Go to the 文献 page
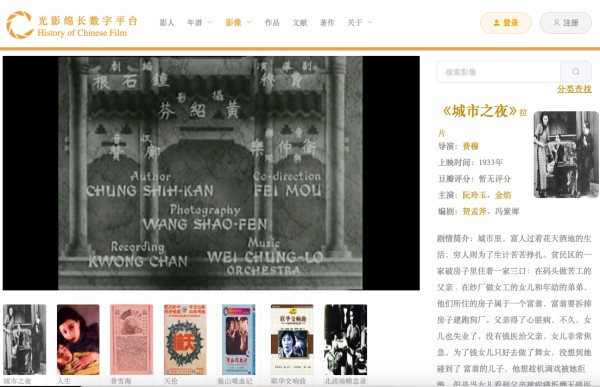 coord(300,23)
